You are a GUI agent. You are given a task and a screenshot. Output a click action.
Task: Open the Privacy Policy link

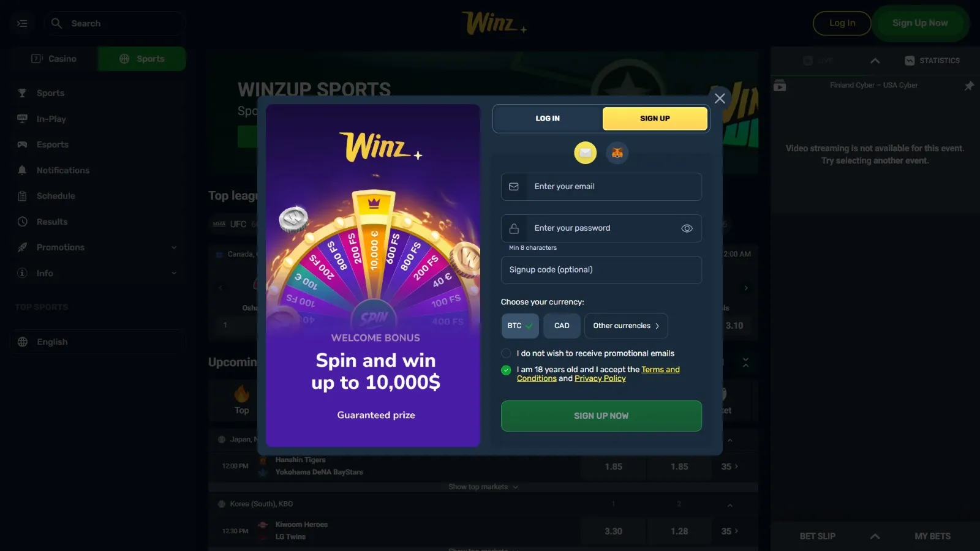click(x=600, y=378)
